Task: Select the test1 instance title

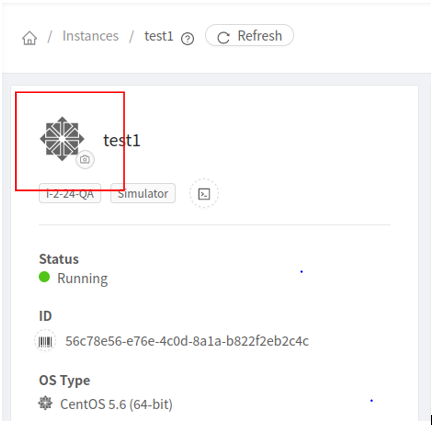Action: coord(122,140)
